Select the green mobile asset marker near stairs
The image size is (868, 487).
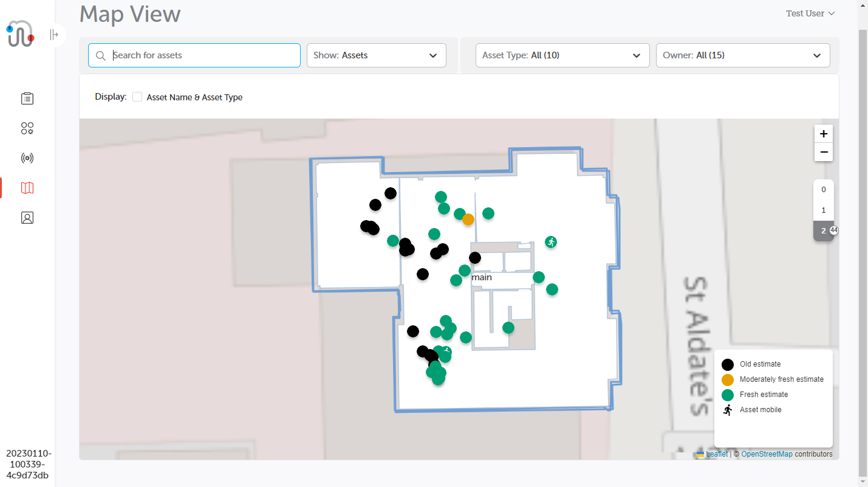[x=551, y=242]
